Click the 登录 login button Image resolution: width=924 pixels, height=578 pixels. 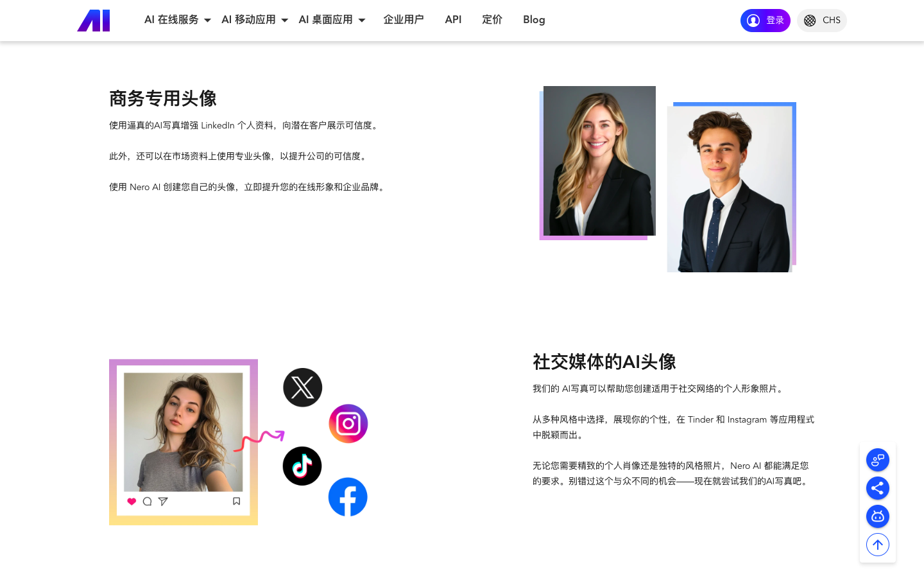coord(765,20)
